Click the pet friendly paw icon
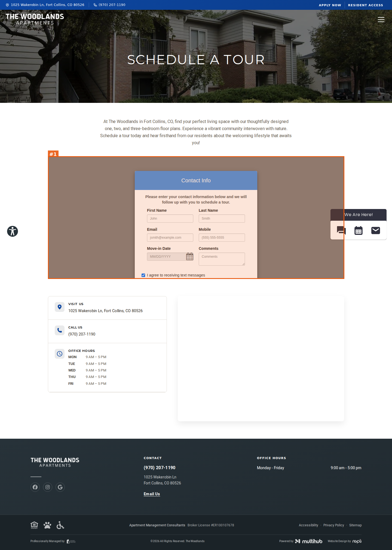The height and width of the screenshot is (550, 392). point(47,525)
